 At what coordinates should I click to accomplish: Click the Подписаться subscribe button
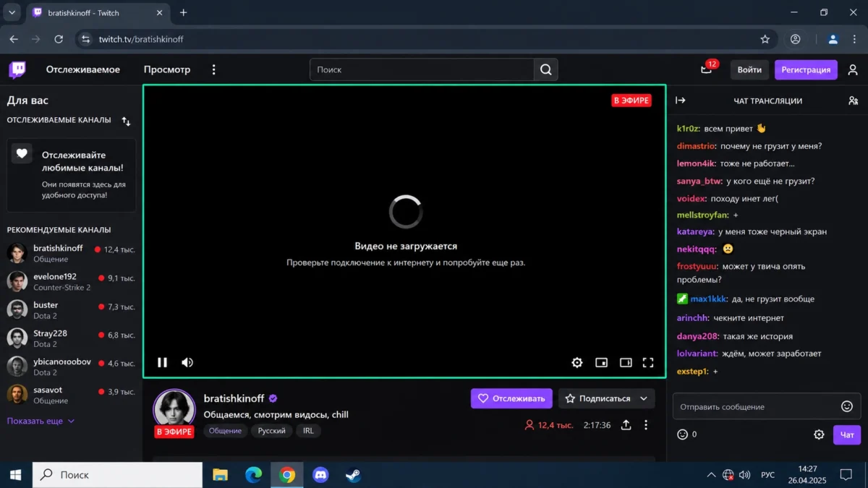(x=597, y=398)
